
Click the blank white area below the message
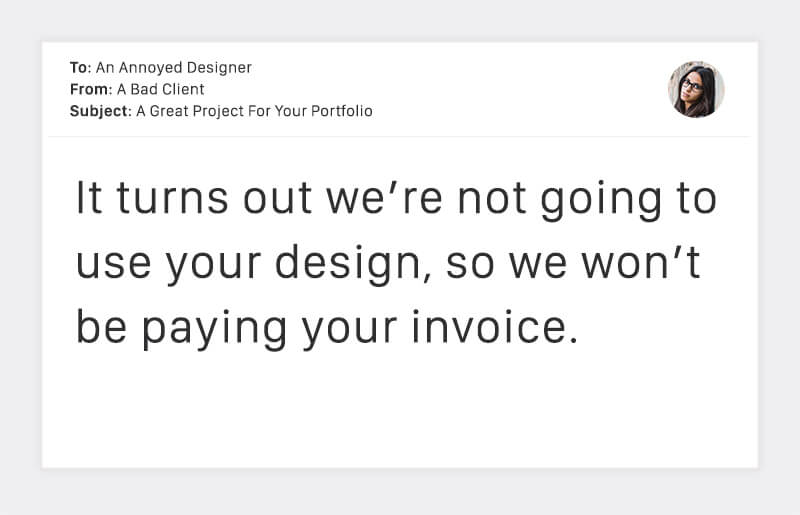(x=400, y=410)
